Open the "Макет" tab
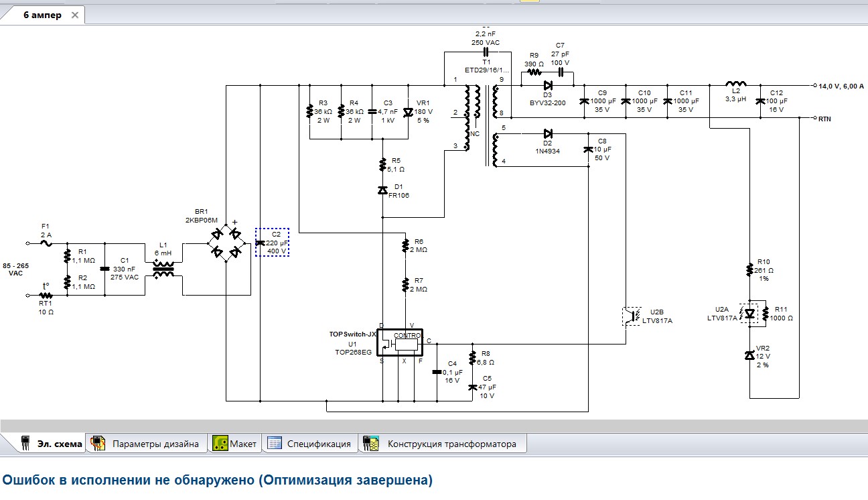868x500 pixels. tap(234, 444)
